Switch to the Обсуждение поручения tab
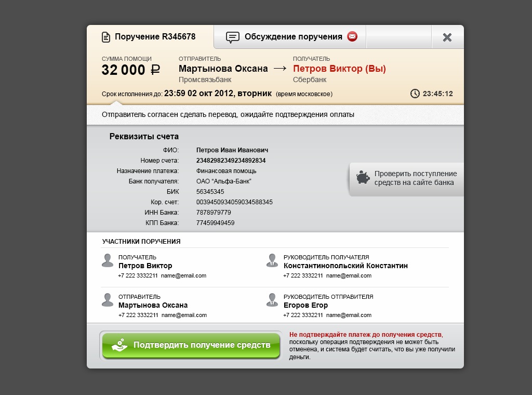Screen dimensions: 532x395 coord(290,37)
